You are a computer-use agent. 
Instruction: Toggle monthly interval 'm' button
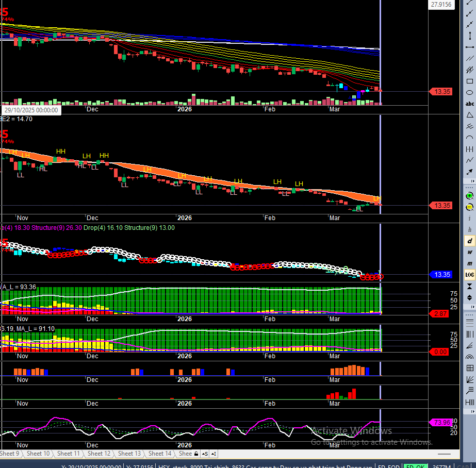click(x=470, y=263)
